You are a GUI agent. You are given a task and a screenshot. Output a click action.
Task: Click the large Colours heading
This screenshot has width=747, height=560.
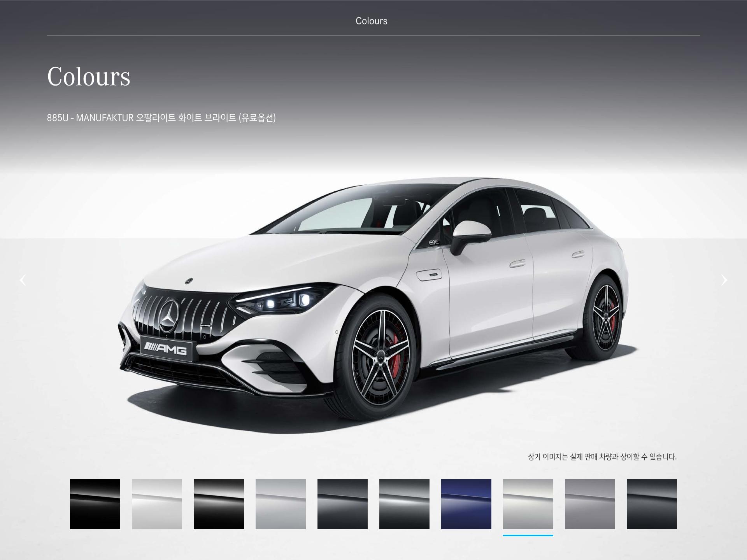pyautogui.click(x=89, y=76)
